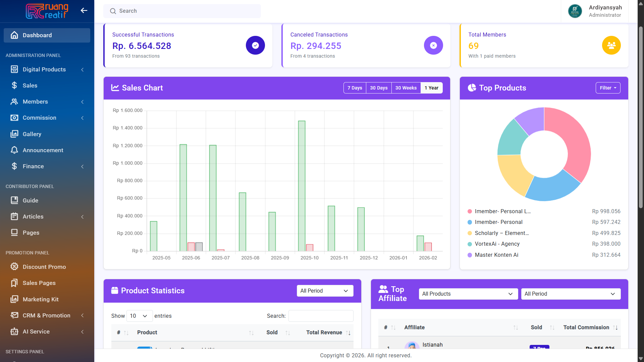Viewport: 644px width, 362px height.
Task: Open the Guide contributor page
Action: pos(31,200)
